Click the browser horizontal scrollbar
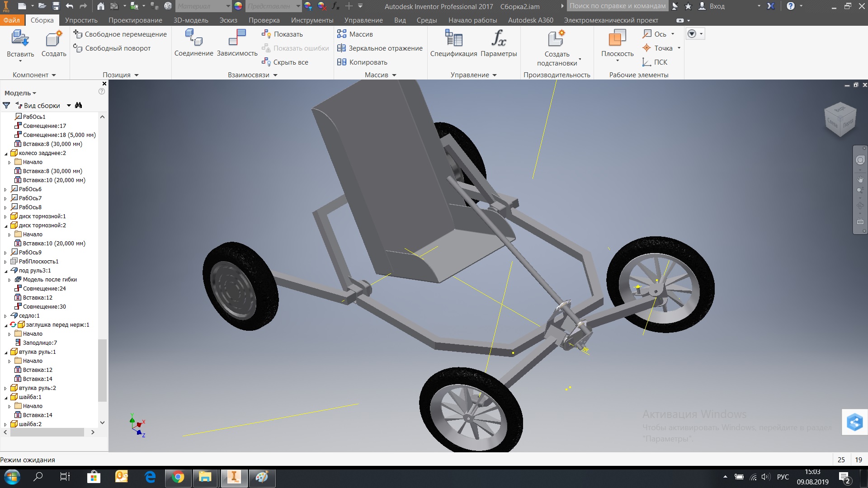This screenshot has height=488, width=868. pos(47,432)
